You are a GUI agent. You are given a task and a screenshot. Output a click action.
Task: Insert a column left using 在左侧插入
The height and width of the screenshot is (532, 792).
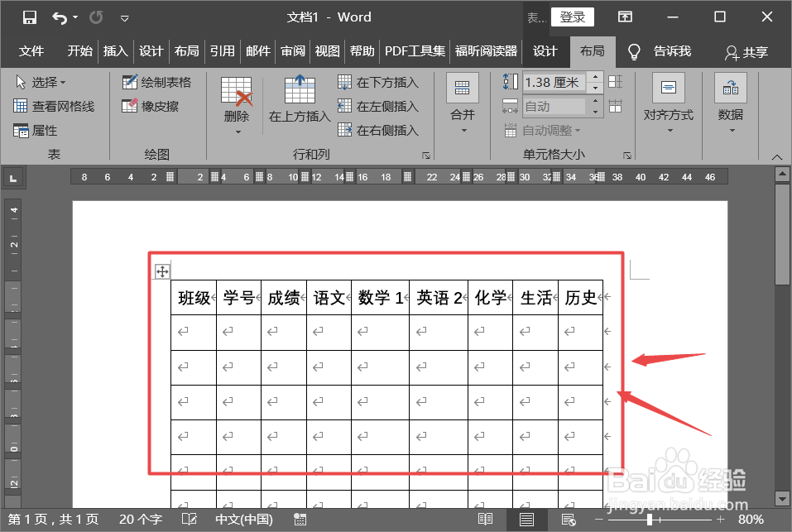tap(381, 106)
